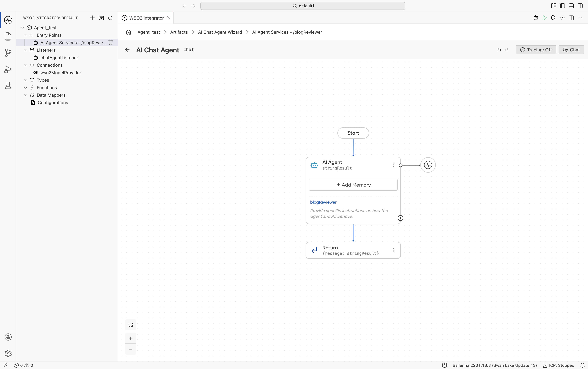Toggle the bottom panel

571,6
